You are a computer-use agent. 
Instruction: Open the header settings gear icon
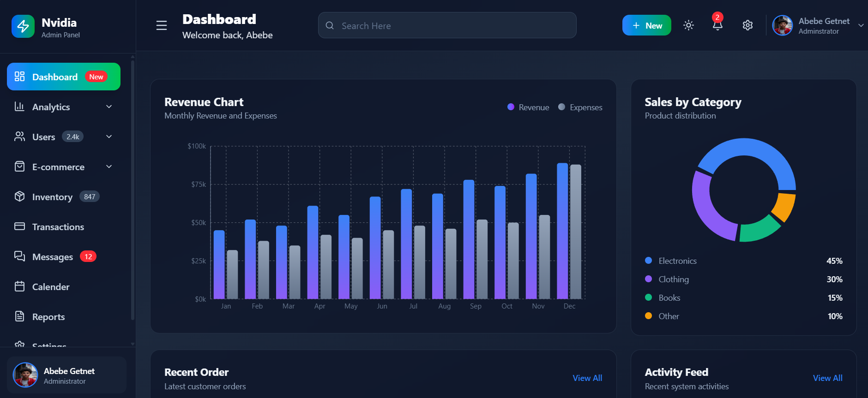click(747, 25)
